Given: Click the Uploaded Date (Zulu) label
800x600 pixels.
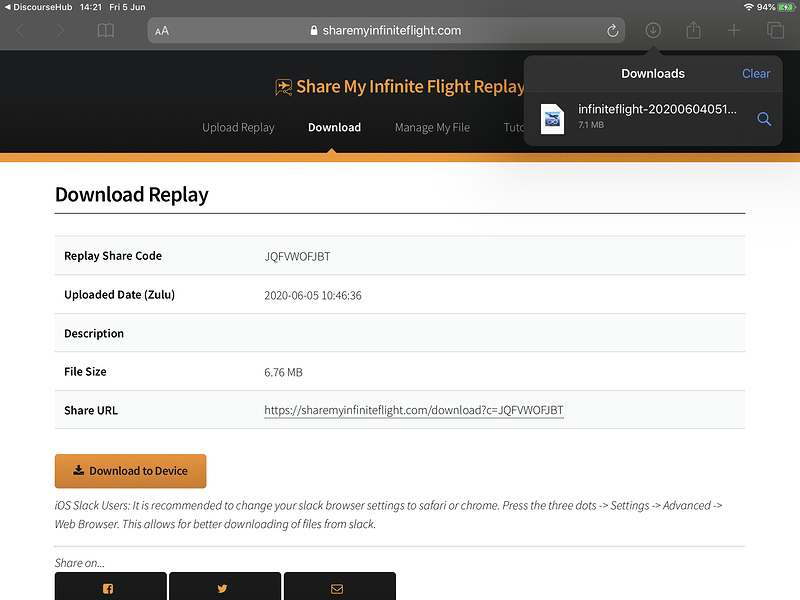Looking at the screenshot, I should (x=119, y=294).
